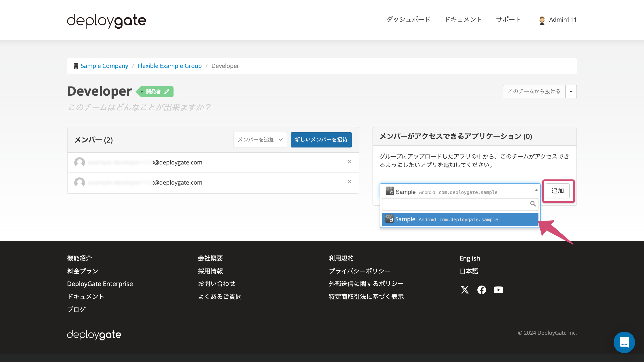This screenshot has width=644, height=362.
Task: Open the メンバーを追加 dropdown
Action: [x=260, y=140]
